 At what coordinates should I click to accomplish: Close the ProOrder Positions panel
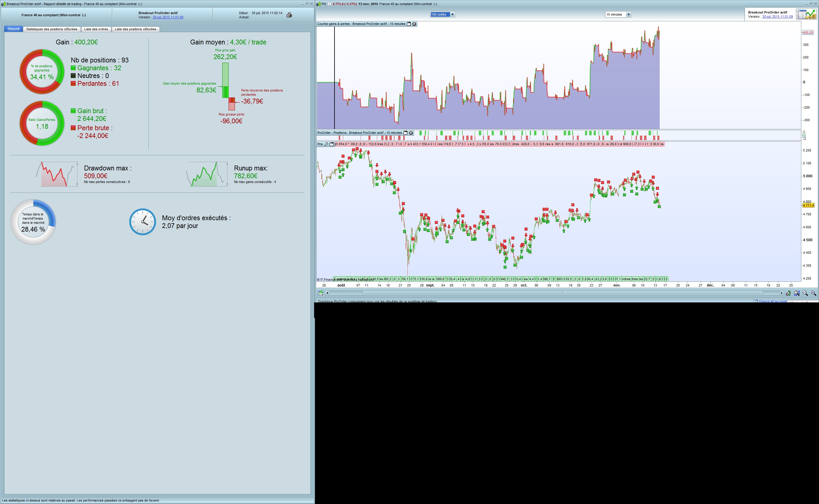(411, 133)
